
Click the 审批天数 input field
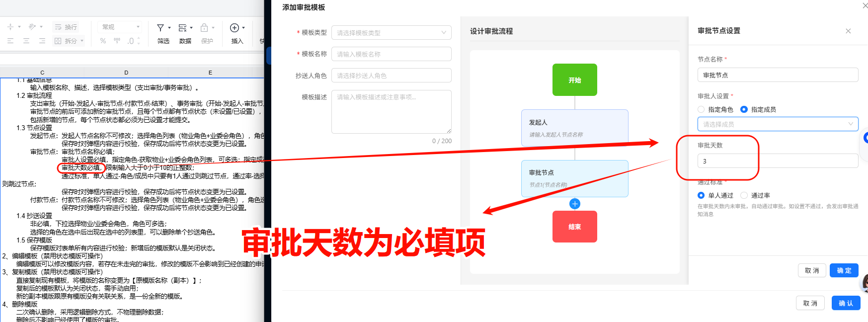(x=778, y=161)
